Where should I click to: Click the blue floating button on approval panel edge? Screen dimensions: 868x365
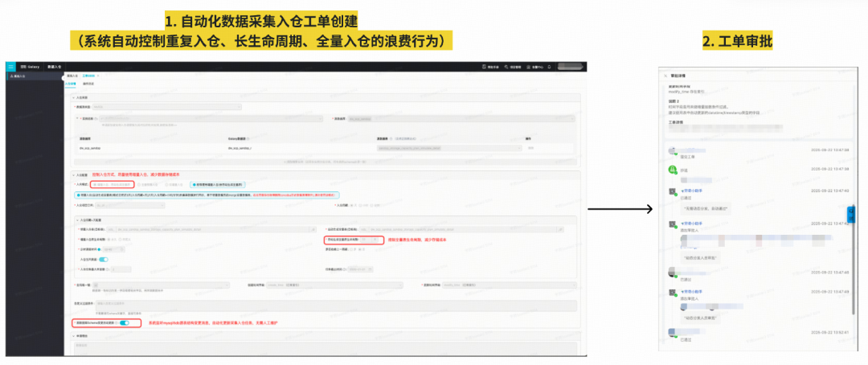[x=852, y=213]
